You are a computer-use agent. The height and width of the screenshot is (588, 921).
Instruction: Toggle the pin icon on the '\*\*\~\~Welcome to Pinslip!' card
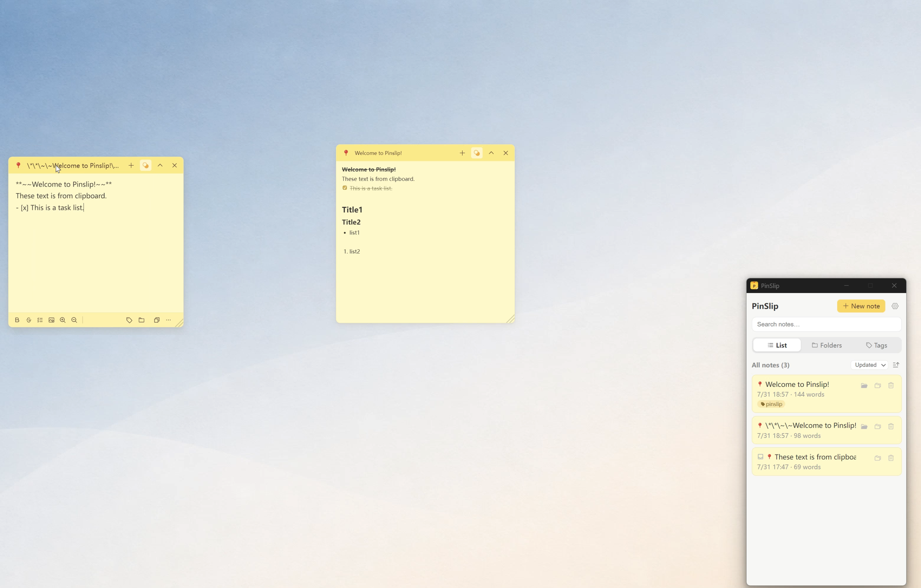760,426
